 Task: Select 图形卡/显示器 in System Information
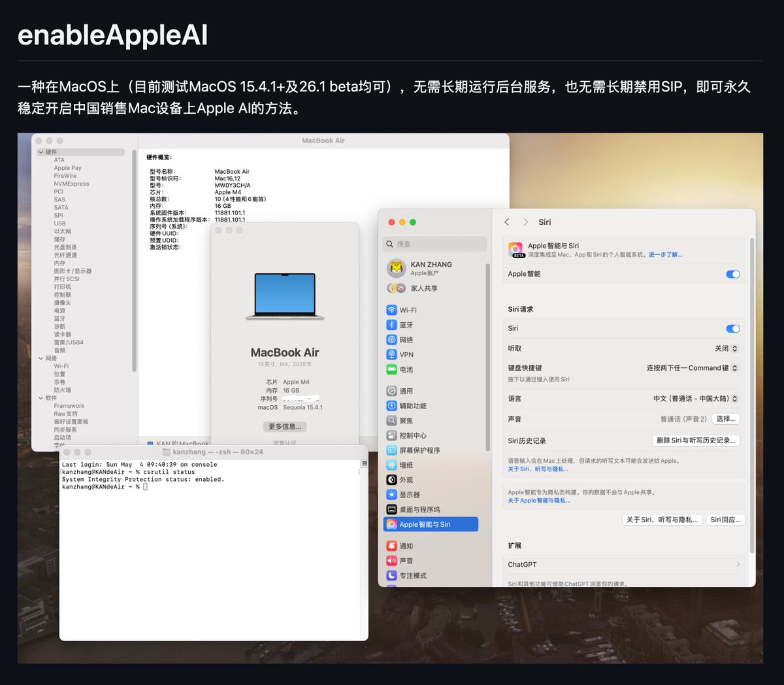(x=73, y=271)
